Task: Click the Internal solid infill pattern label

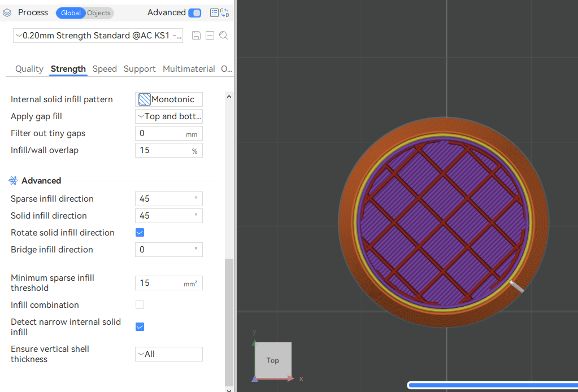Action: coord(62,99)
